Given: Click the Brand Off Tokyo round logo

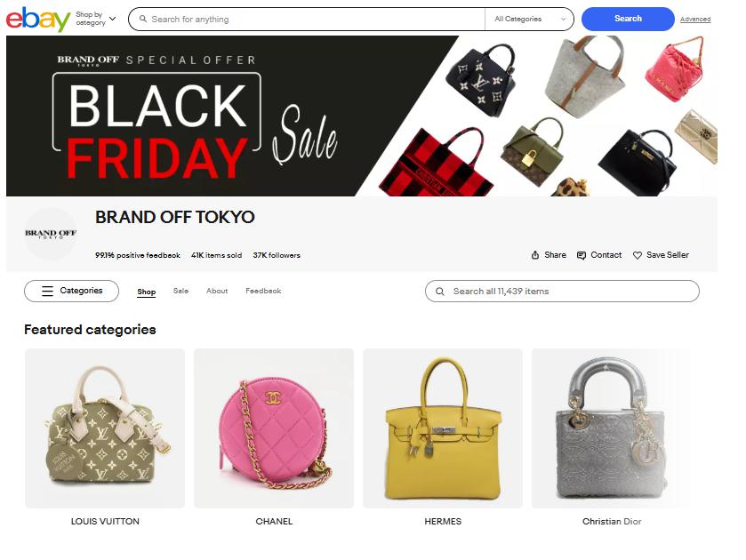Looking at the screenshot, I should (51, 234).
